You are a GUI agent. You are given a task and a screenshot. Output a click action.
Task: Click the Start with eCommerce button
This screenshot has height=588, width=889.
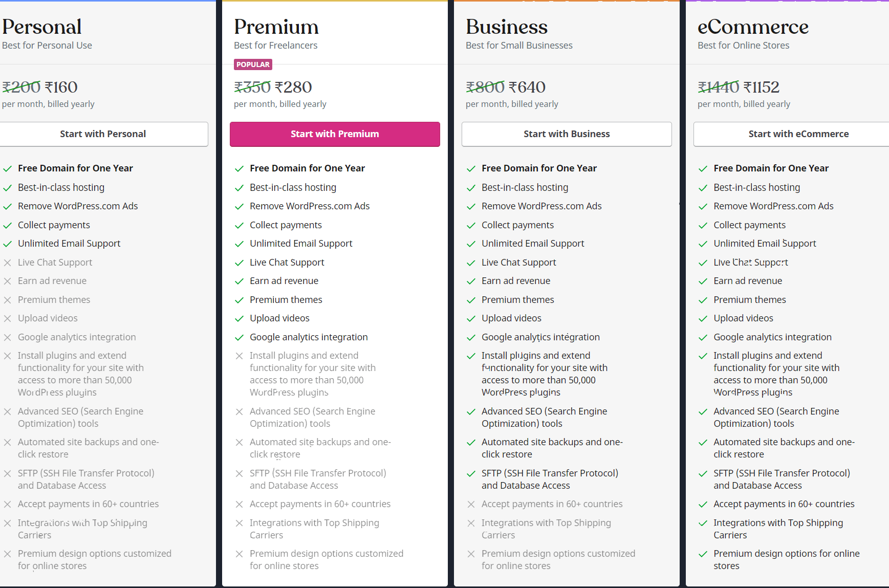[798, 134]
